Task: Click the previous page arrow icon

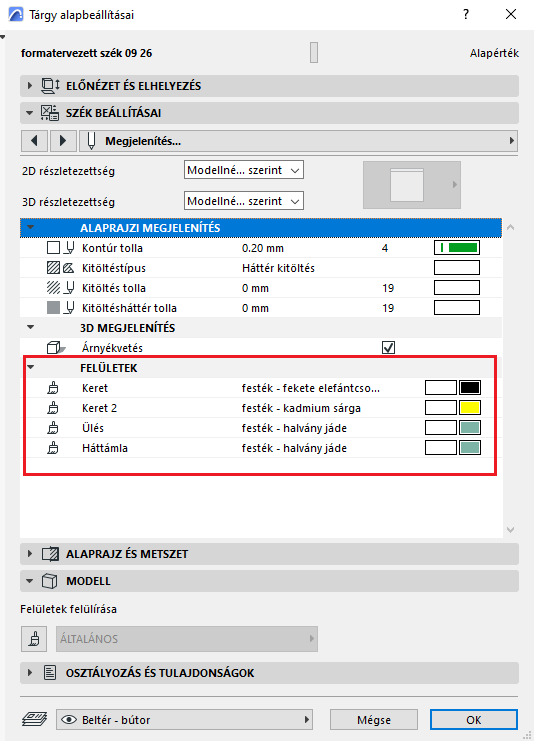Action: [x=34, y=141]
